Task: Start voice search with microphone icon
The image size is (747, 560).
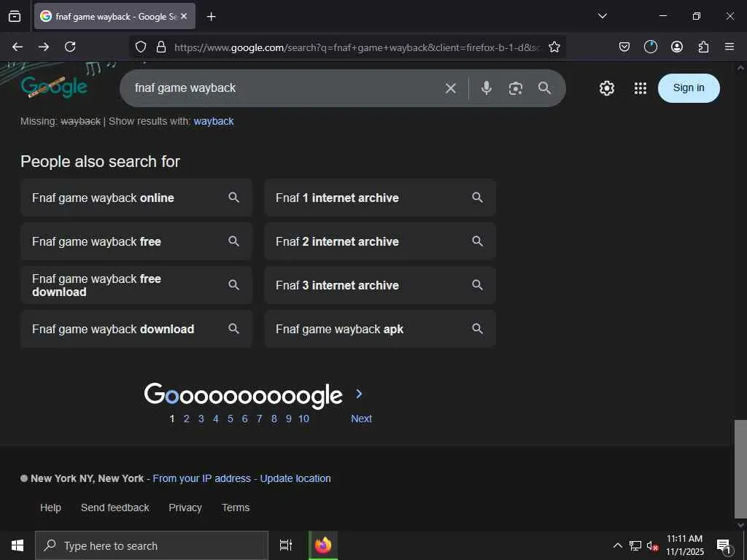Action: tap(486, 88)
